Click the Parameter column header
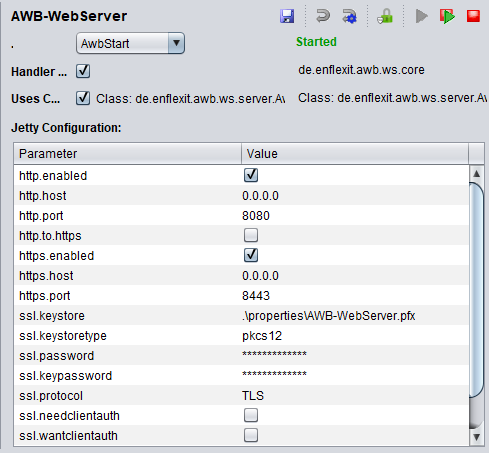This screenshot has height=453, width=489. tap(128, 154)
